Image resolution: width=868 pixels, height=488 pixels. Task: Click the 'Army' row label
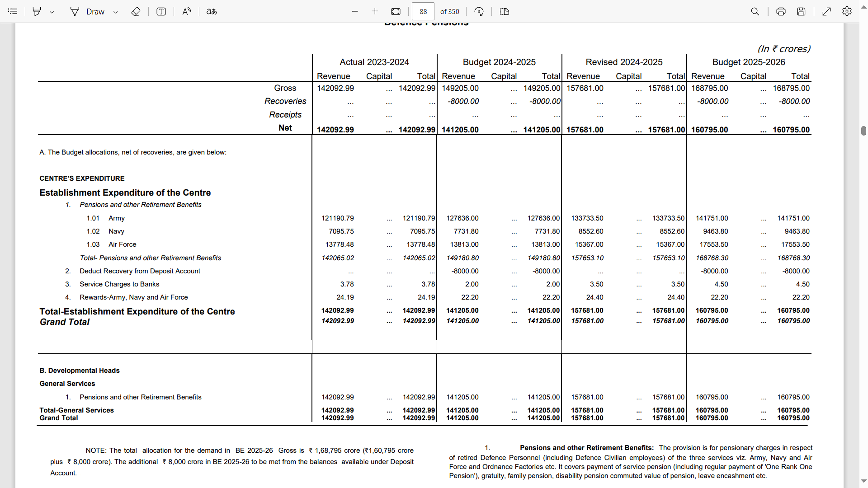pyautogui.click(x=117, y=218)
